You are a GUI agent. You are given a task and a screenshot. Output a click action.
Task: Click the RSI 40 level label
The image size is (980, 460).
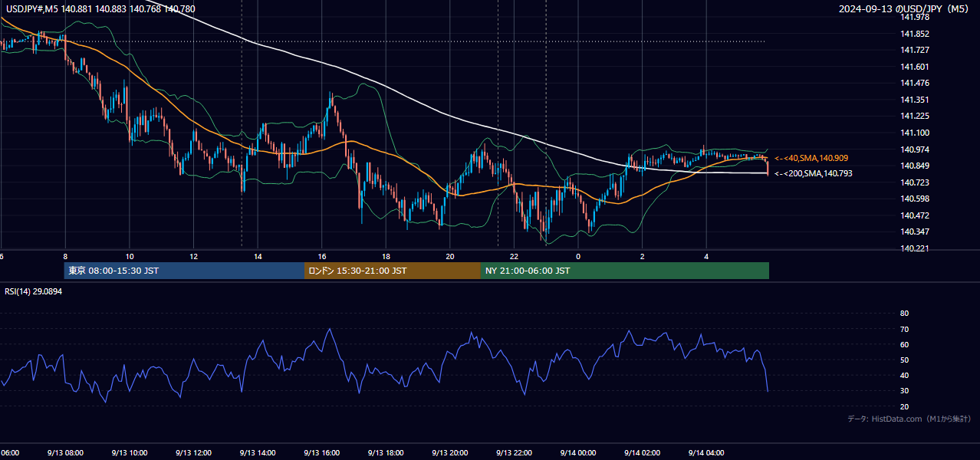click(904, 375)
